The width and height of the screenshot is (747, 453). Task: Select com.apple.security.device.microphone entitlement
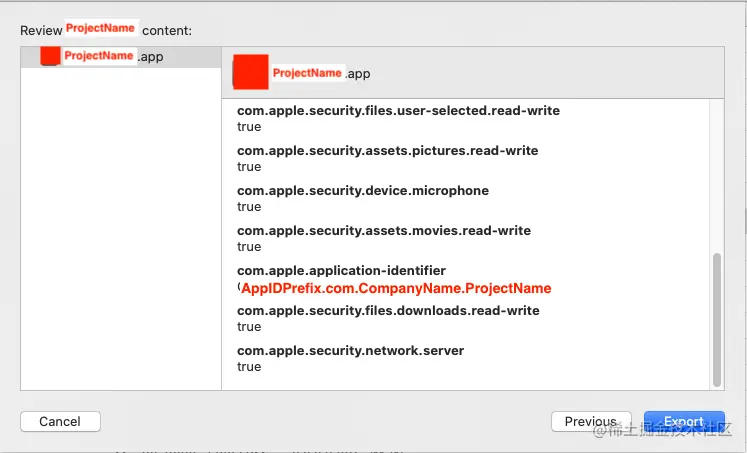click(363, 191)
